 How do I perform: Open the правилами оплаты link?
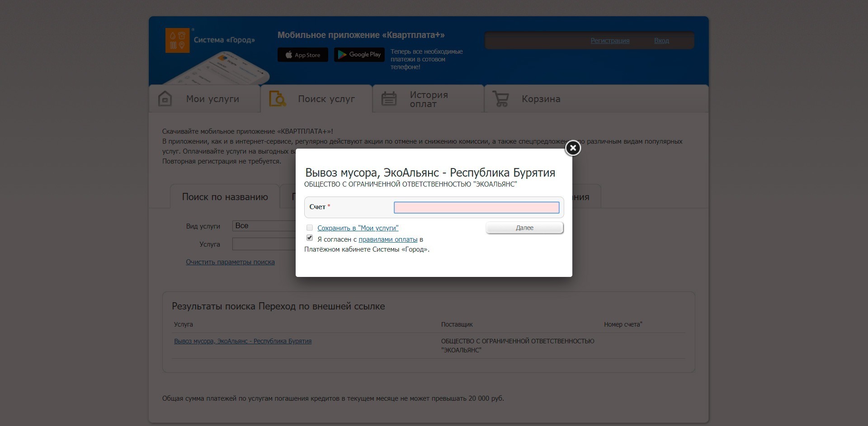387,239
